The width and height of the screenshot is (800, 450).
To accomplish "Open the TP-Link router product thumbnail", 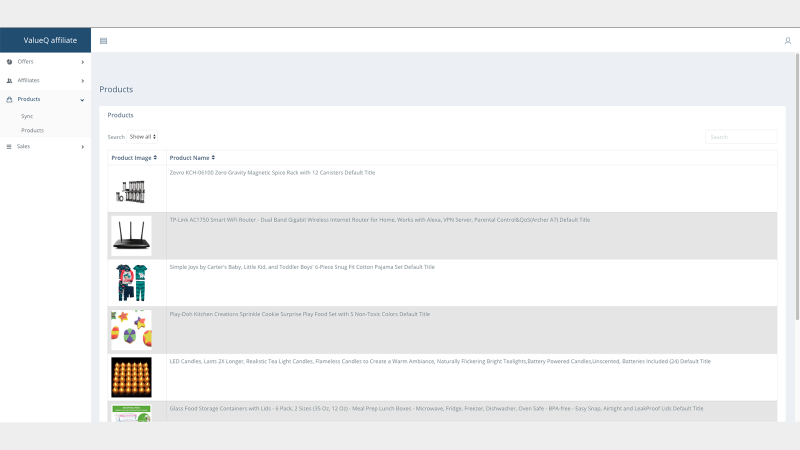I will [x=131, y=236].
